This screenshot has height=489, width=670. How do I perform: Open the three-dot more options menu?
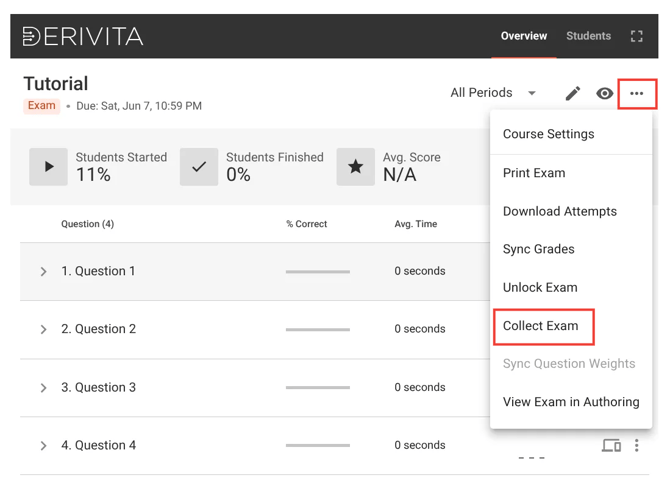[x=637, y=94]
